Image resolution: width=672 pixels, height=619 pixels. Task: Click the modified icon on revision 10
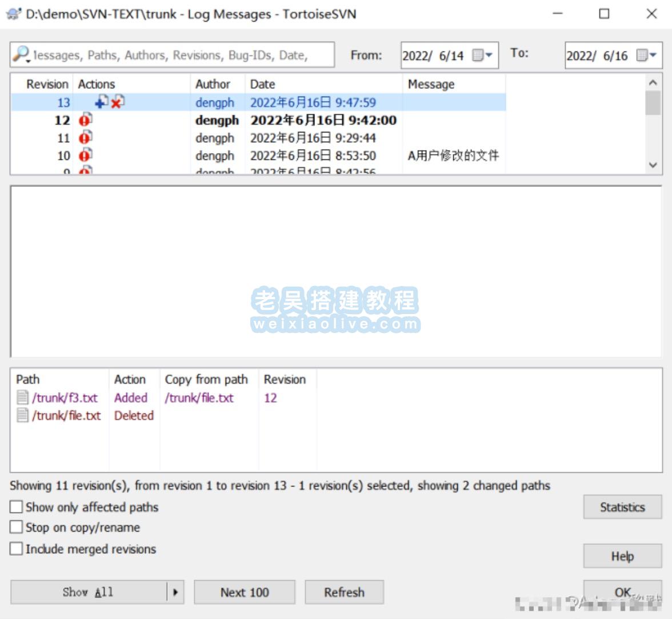coord(86,155)
